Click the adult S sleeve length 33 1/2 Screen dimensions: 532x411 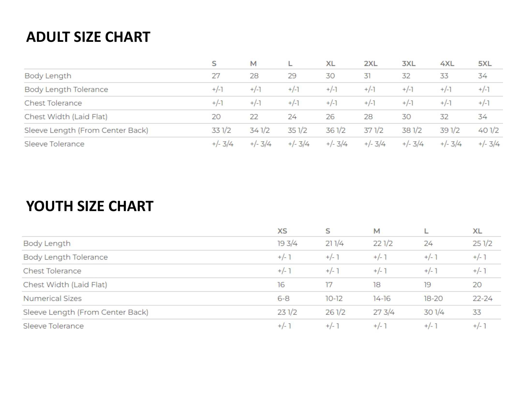coord(222,131)
